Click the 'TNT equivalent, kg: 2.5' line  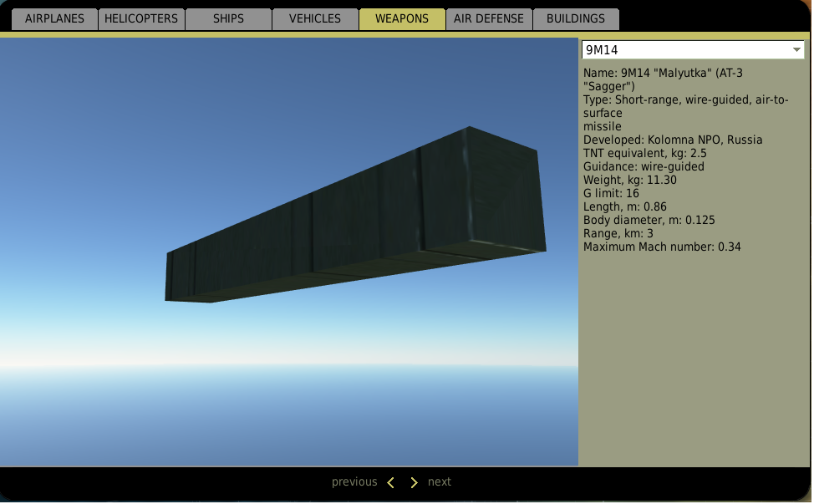click(644, 154)
